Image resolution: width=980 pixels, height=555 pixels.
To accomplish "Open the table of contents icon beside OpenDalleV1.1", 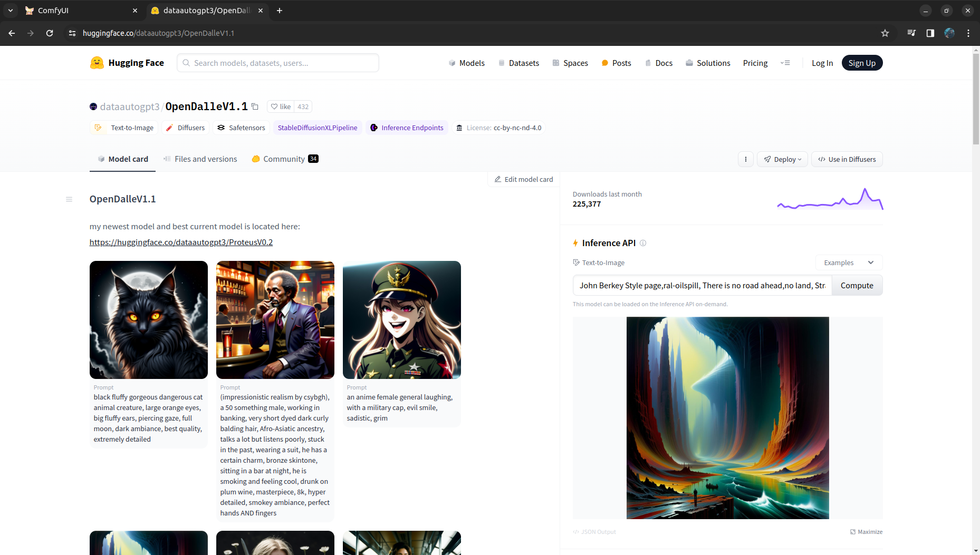I will [69, 199].
